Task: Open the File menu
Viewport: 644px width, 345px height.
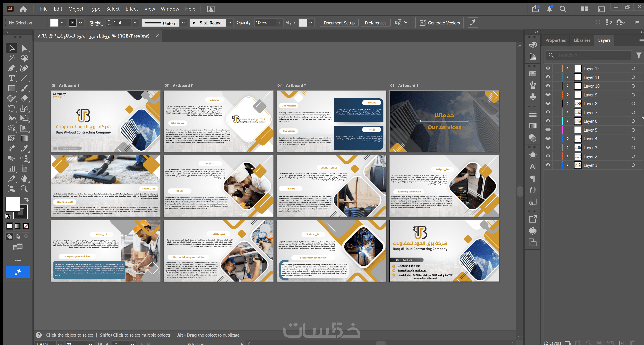Action: point(44,9)
